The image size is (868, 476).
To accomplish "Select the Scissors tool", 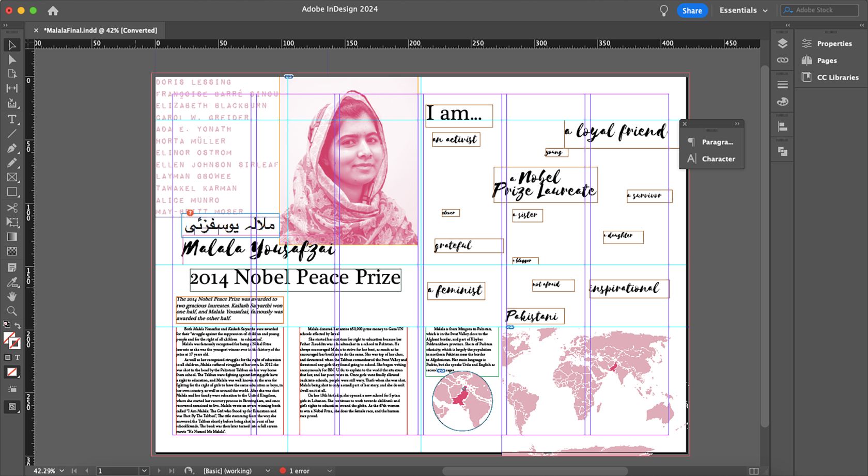I will [12, 207].
